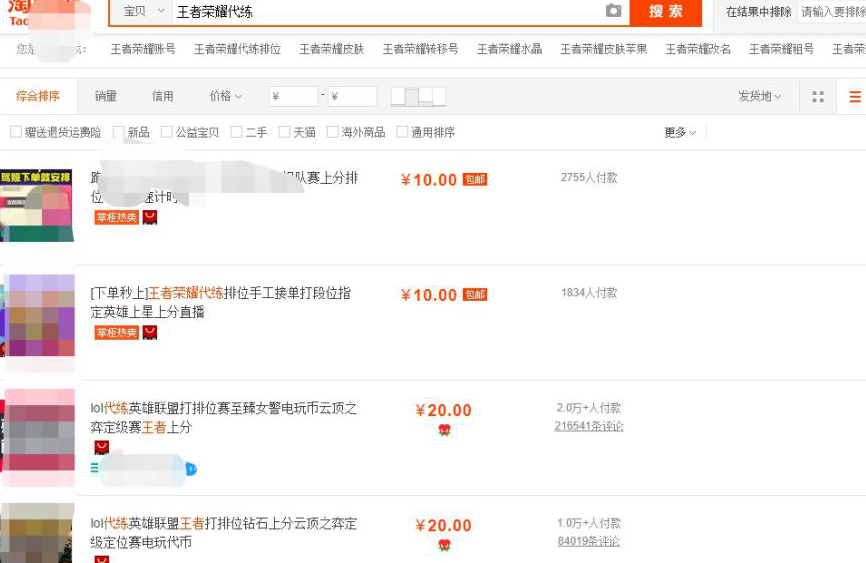Sort results by 信用
866x563 pixels.
pos(162,96)
